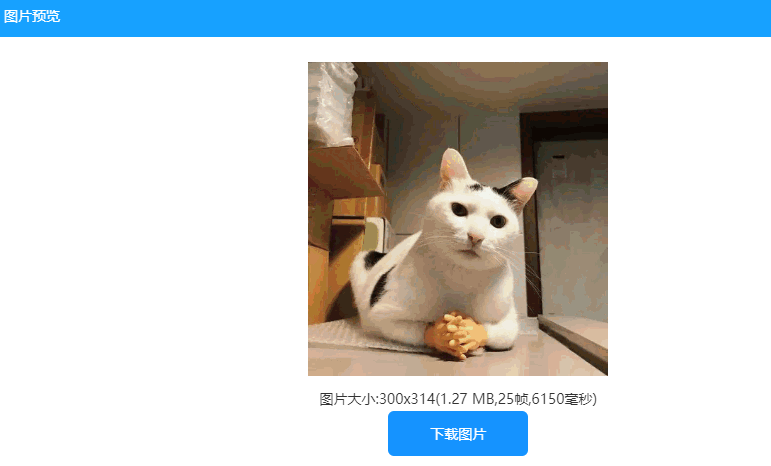Click the cat's right eye in the GIF
The width and height of the screenshot is (771, 466).
tap(498, 221)
